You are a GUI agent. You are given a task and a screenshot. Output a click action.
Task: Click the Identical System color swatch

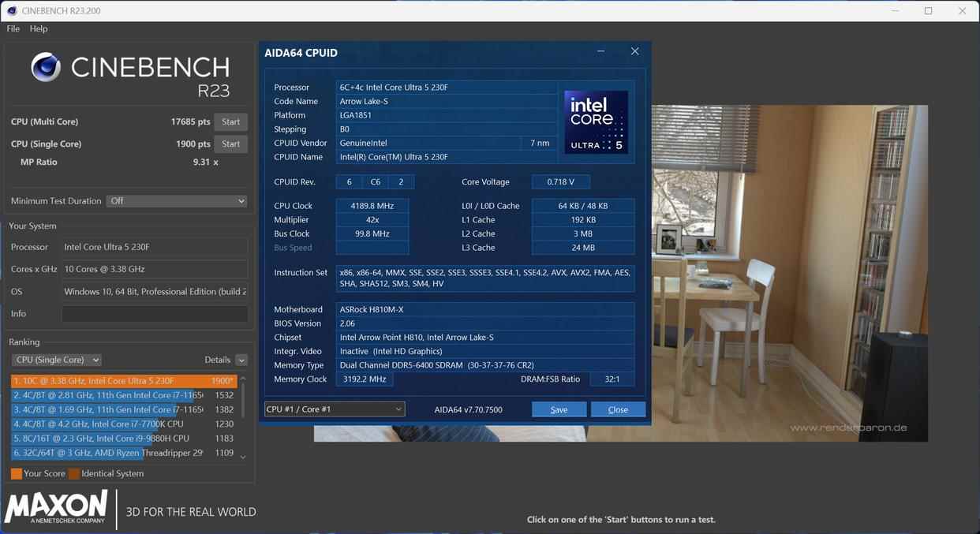74,474
